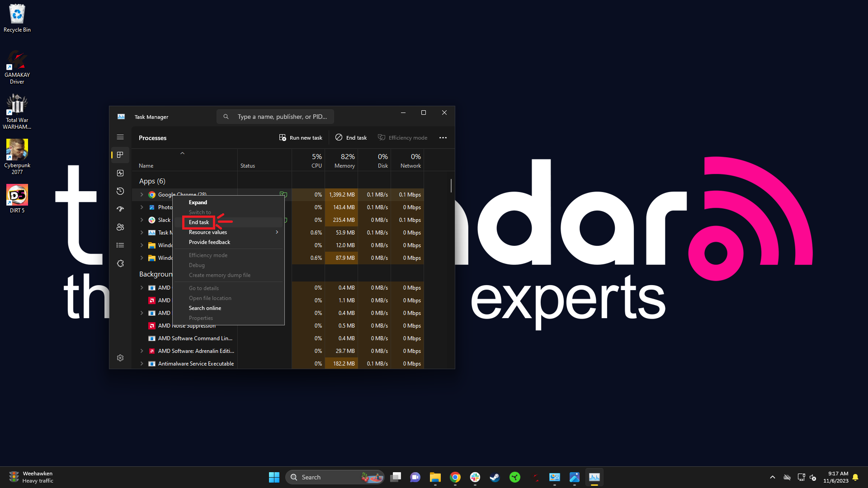
Task: Open Task View on the taskbar
Action: pos(396,477)
